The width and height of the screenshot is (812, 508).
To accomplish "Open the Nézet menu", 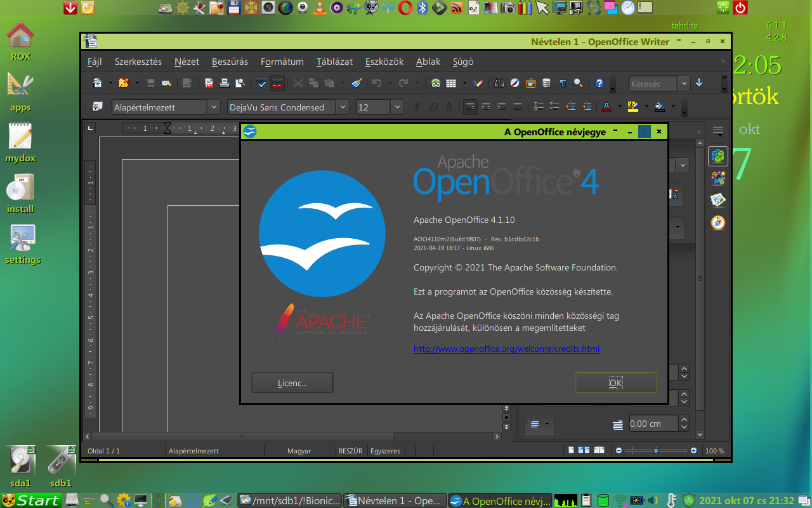I will tap(187, 62).
